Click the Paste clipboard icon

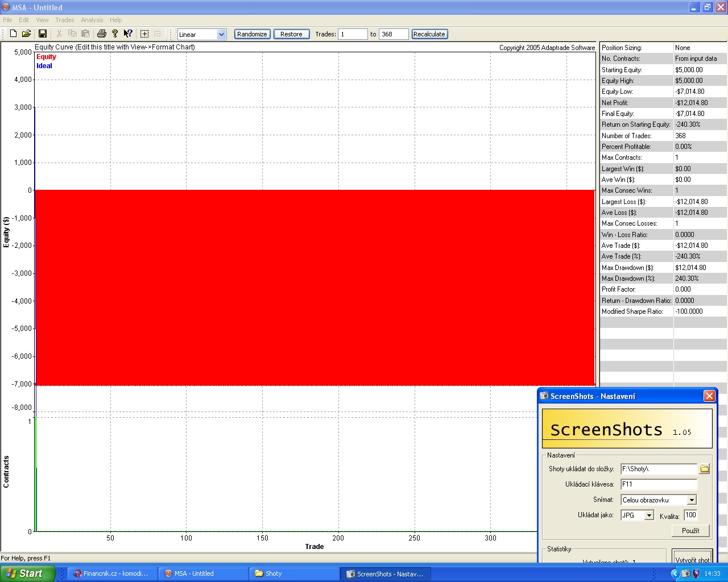tap(85, 34)
